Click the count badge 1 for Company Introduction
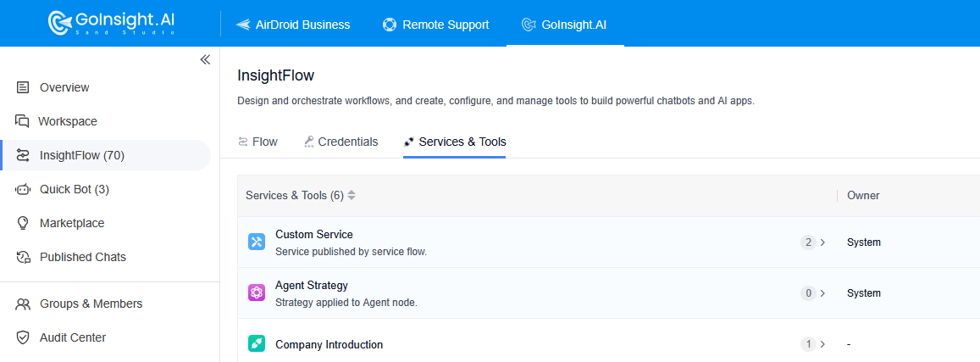The width and height of the screenshot is (980, 362). coord(809,344)
